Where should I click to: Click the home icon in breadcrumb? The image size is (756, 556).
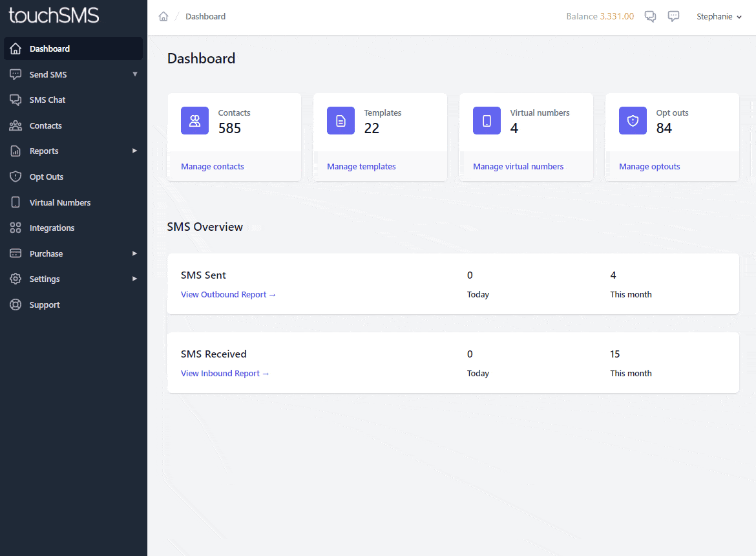pos(163,17)
